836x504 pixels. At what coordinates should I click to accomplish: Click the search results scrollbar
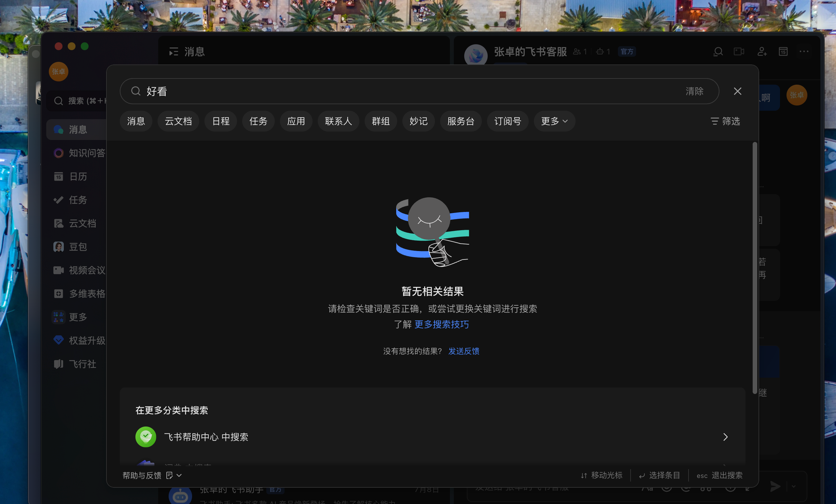point(755,268)
